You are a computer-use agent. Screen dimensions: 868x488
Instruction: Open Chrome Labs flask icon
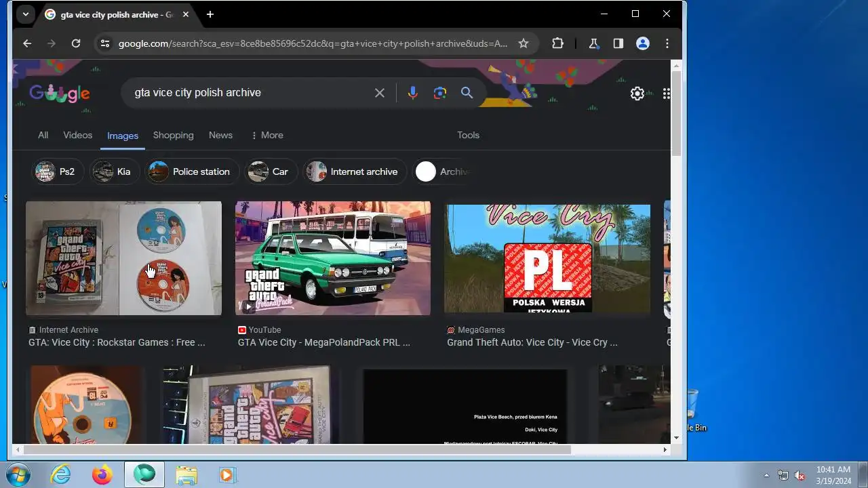[594, 43]
